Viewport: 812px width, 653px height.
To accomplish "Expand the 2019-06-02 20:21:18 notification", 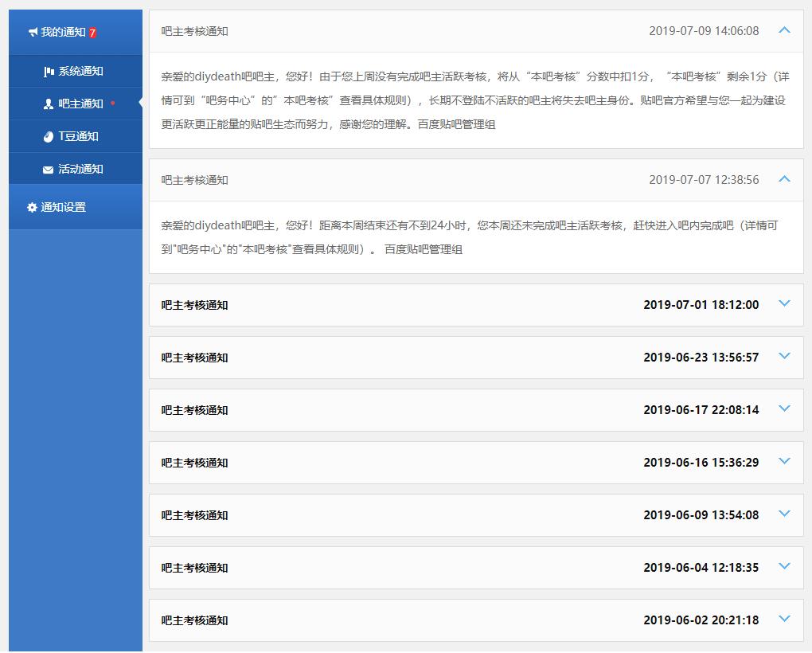I will (785, 619).
